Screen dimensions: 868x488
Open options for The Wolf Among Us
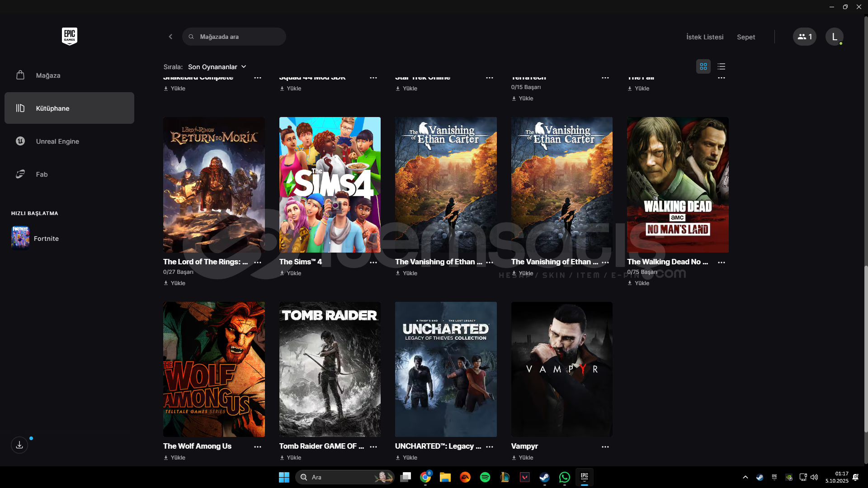tap(257, 446)
